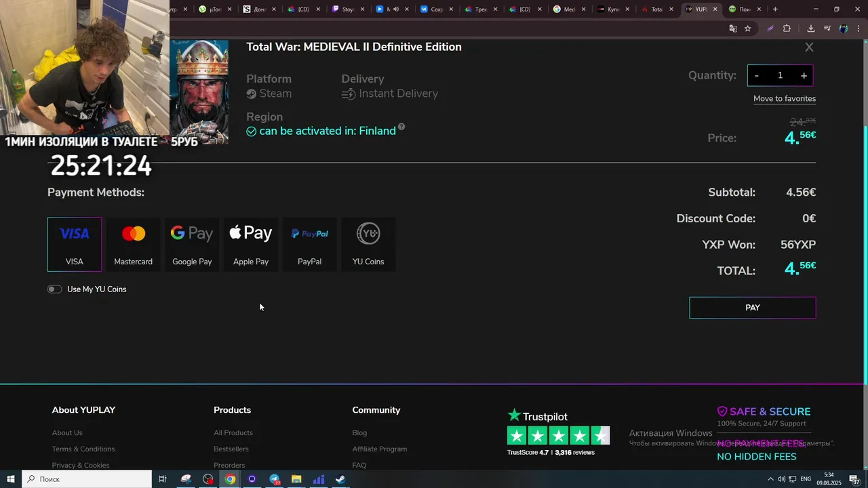868x488 pixels.
Task: Decrease quantity with minus button
Action: (x=757, y=75)
